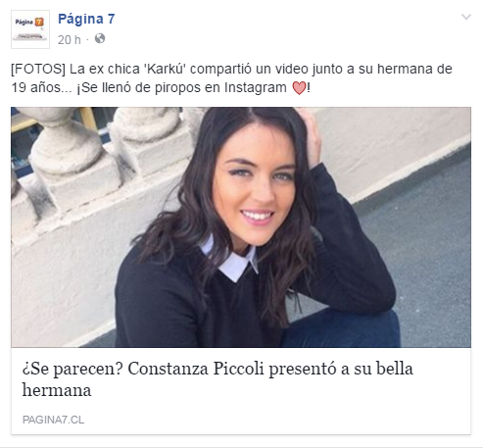Open the post options chevron menu

tap(466, 17)
